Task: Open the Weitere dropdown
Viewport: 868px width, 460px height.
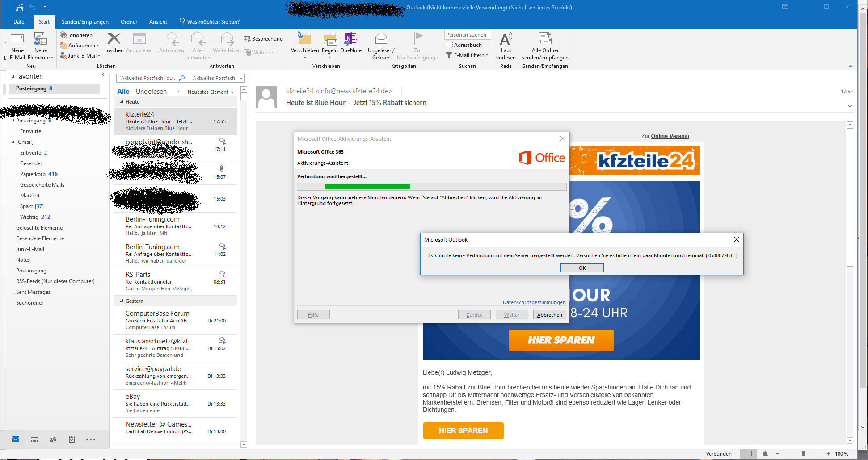Action: coord(259,52)
